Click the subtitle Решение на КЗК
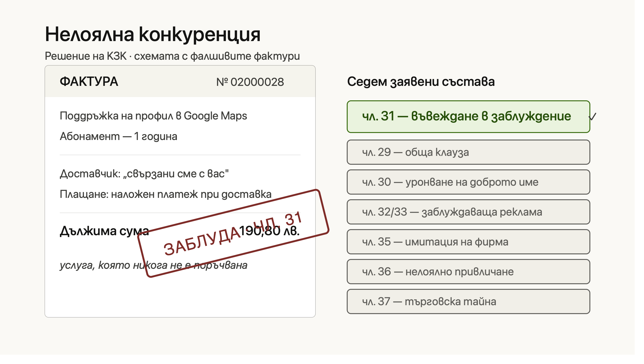This screenshot has height=364, width=644. (x=86, y=56)
